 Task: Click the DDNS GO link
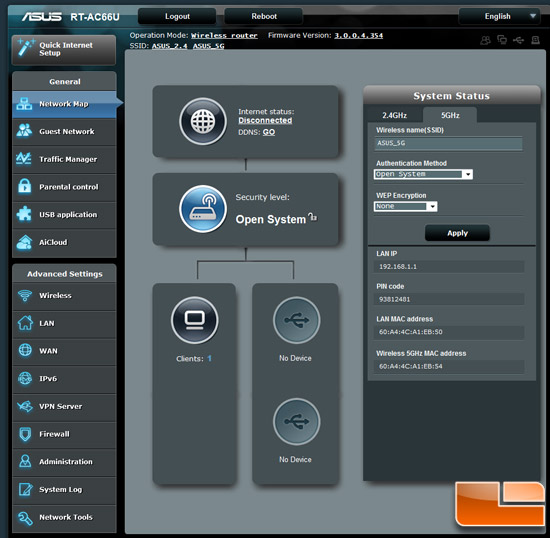click(x=269, y=132)
